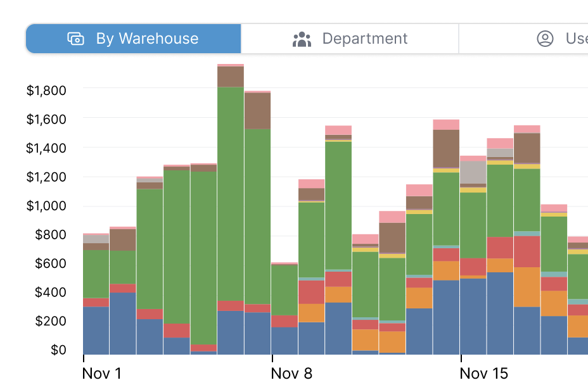Click the Nov 8 x-axis label

point(291,374)
